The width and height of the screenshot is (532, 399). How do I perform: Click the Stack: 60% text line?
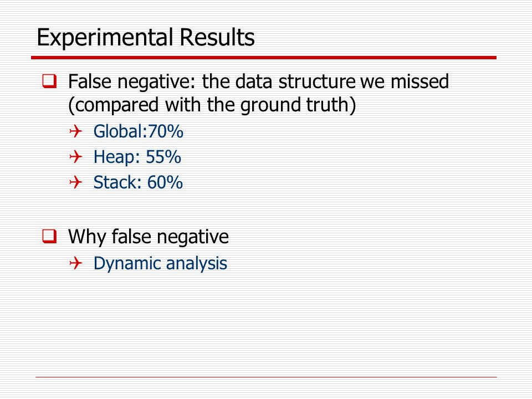pos(138,182)
